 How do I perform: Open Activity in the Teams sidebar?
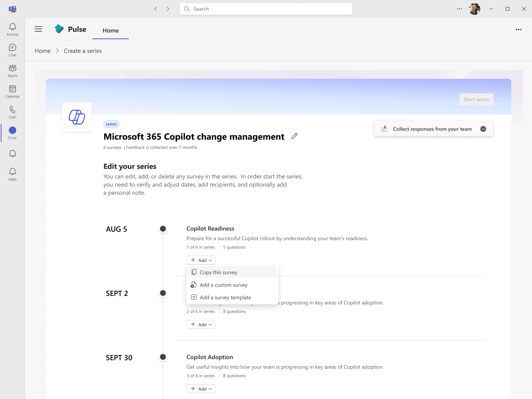click(x=13, y=30)
